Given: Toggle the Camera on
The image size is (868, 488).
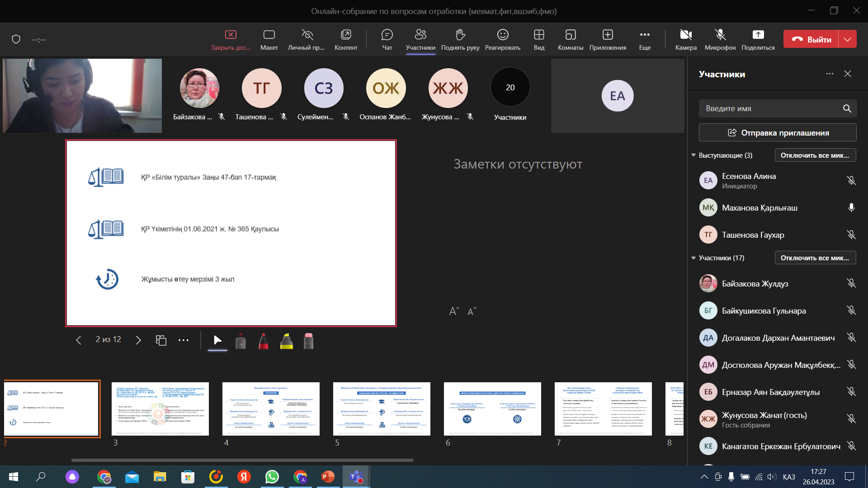Looking at the screenshot, I should tap(686, 39).
